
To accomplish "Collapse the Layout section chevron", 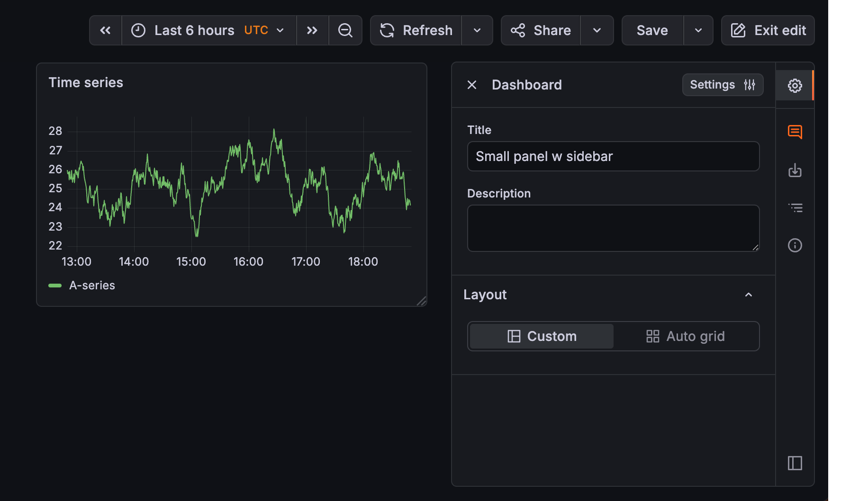I will 749,295.
